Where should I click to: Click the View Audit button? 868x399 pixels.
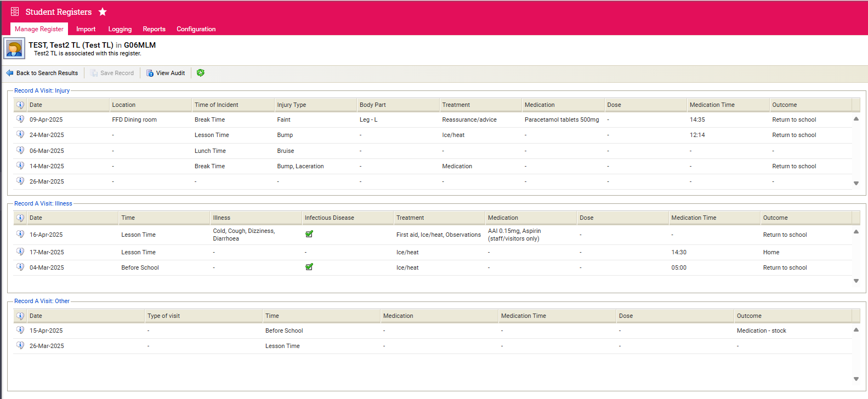166,73
